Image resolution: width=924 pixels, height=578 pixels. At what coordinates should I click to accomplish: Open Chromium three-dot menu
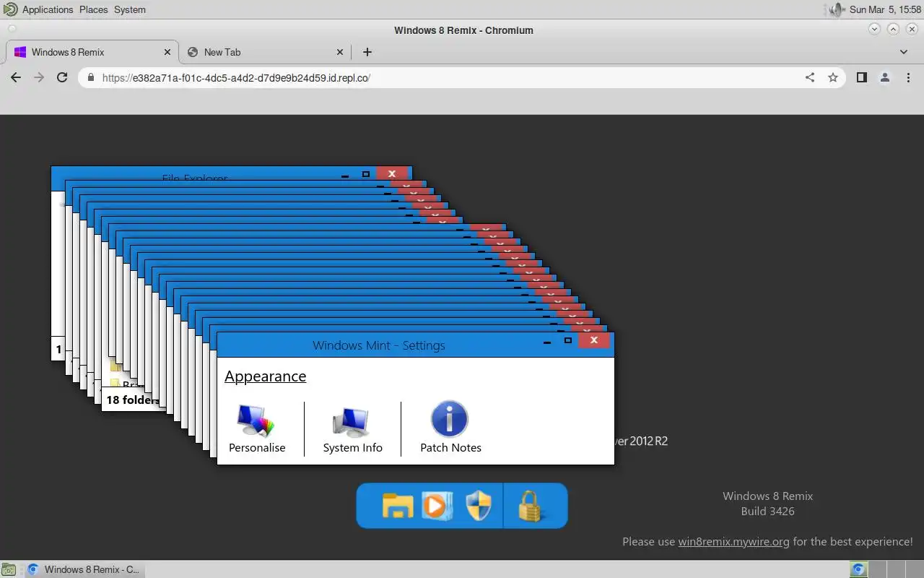click(x=908, y=77)
